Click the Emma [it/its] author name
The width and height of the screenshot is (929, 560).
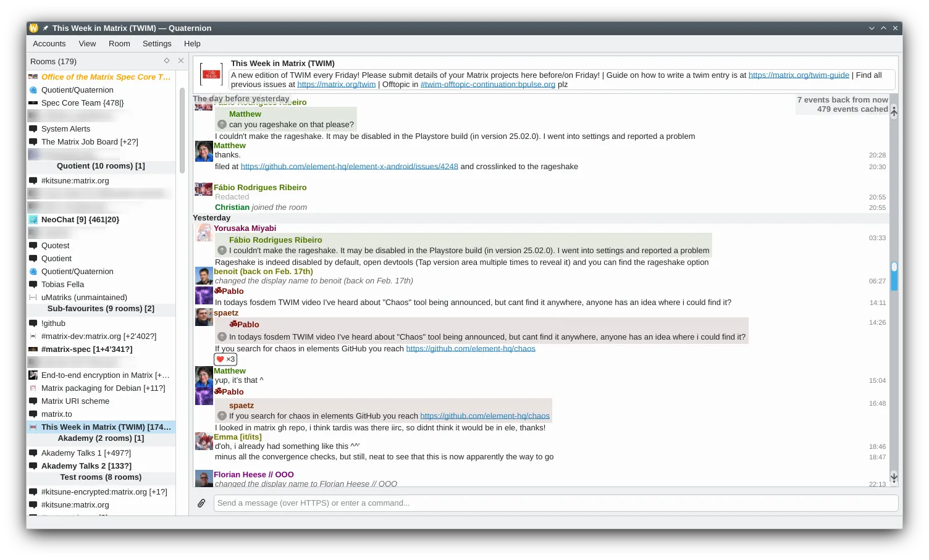pos(238,437)
